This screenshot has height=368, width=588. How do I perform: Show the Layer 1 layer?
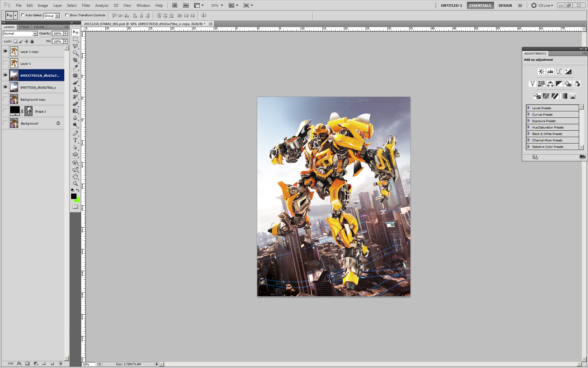[x=5, y=63]
